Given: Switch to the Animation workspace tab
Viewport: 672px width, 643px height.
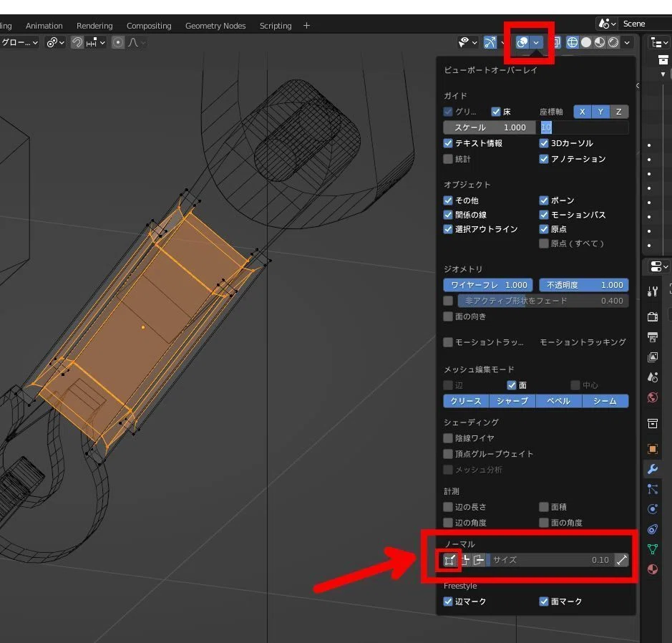Looking at the screenshot, I should click(44, 26).
